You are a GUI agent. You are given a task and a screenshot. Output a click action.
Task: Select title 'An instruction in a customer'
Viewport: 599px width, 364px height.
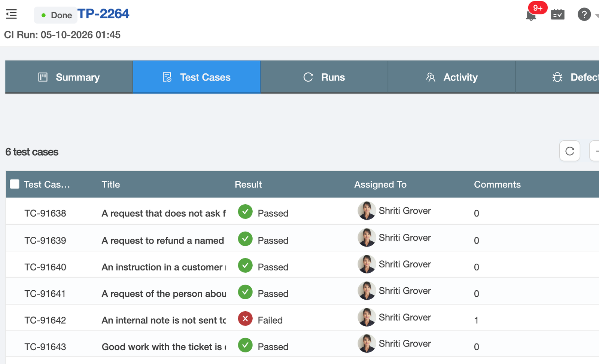pos(164,267)
